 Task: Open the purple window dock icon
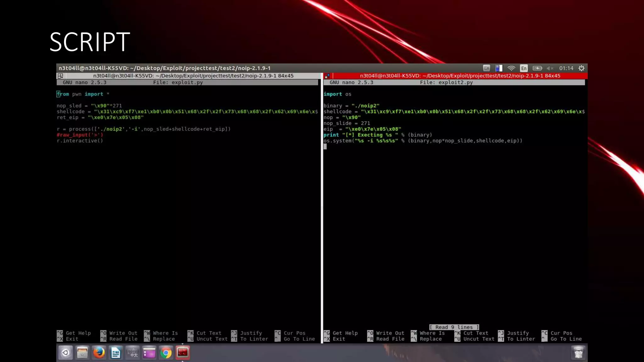click(x=149, y=353)
